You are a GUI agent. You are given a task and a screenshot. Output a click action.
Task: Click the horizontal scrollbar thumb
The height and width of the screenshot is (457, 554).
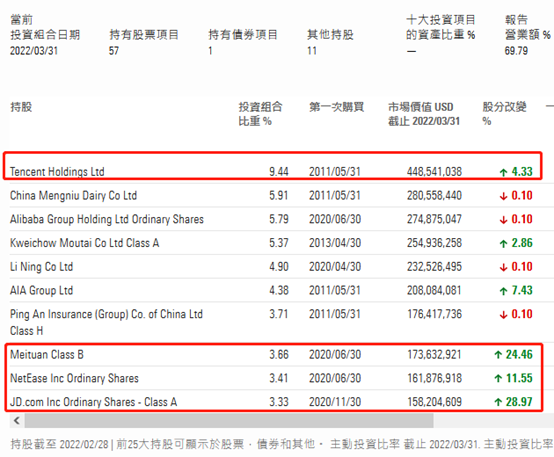tap(229, 421)
